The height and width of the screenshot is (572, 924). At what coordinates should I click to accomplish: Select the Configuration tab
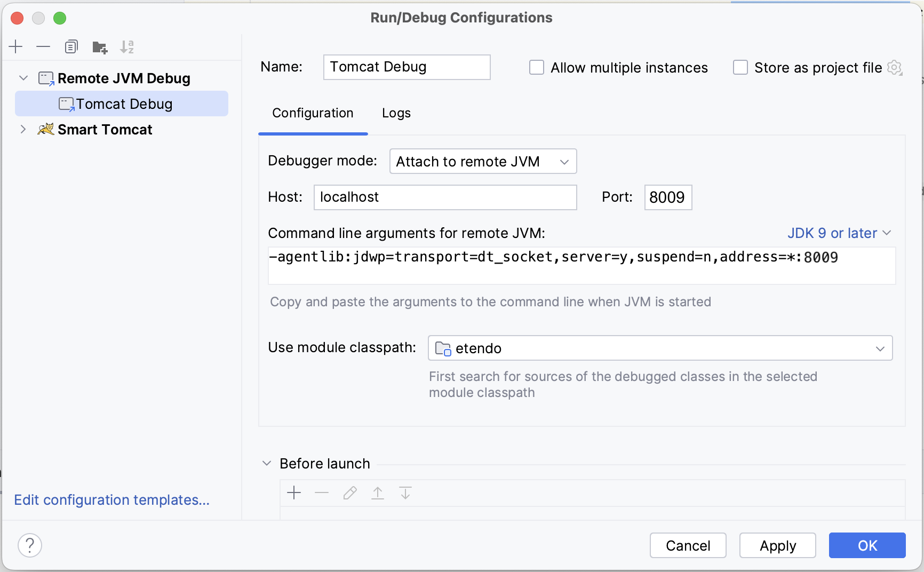313,113
